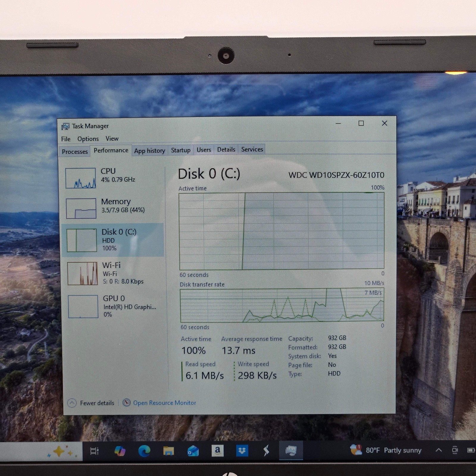Click the 298 KB/s write speed value
476x476 pixels.
[x=257, y=375]
